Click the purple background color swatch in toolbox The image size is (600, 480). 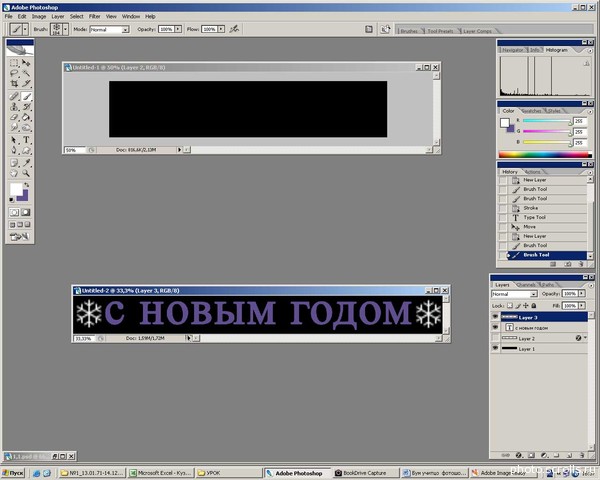(x=24, y=197)
